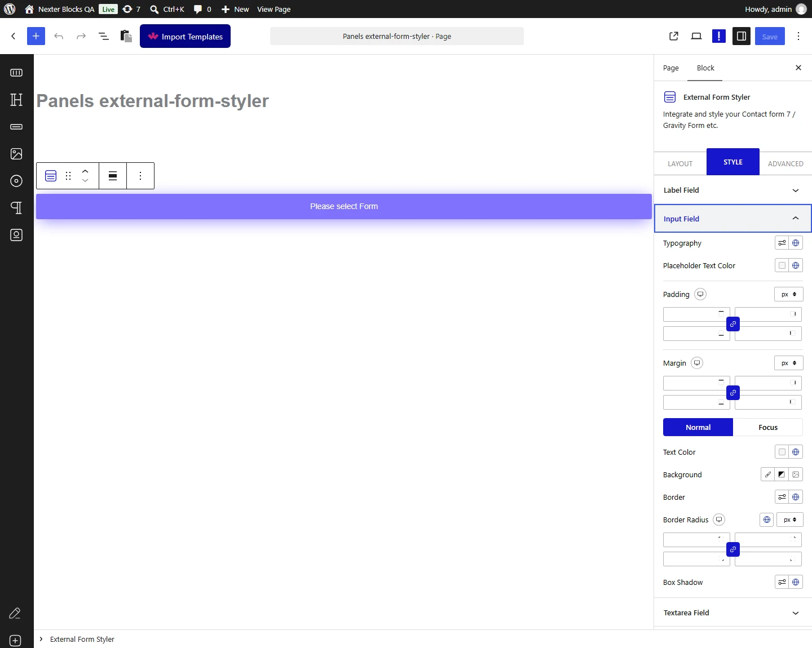The height and width of the screenshot is (648, 812).
Task: Click the page title command palette field
Action: [397, 36]
